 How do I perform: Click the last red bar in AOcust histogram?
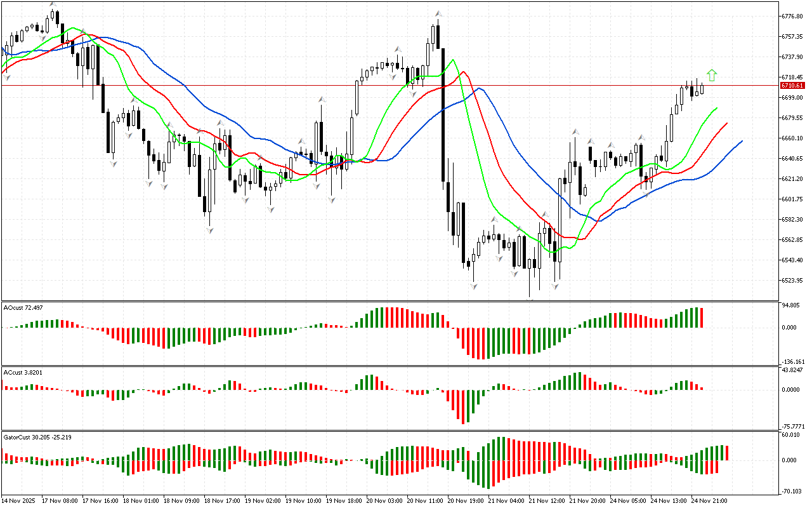click(702, 317)
